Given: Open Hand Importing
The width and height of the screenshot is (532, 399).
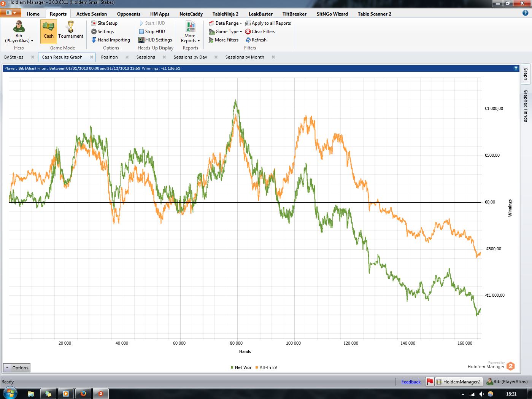Looking at the screenshot, I should tap(111, 40).
